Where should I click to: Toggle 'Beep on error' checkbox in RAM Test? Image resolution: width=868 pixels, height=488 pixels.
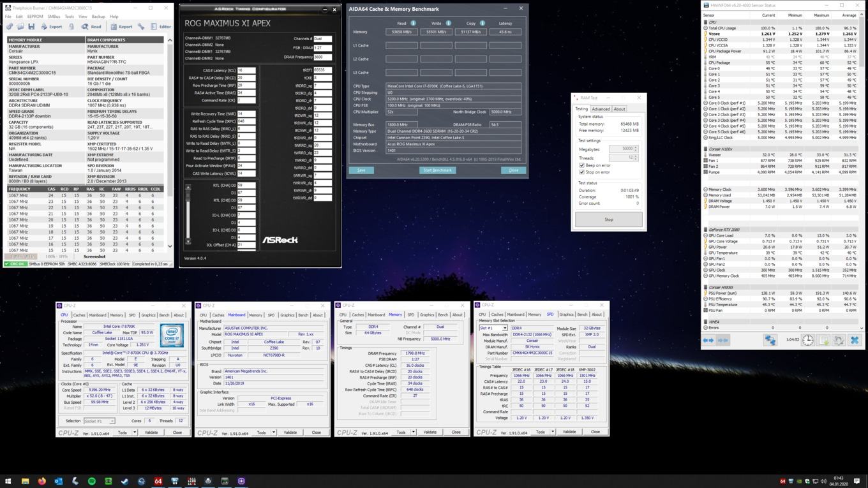581,165
